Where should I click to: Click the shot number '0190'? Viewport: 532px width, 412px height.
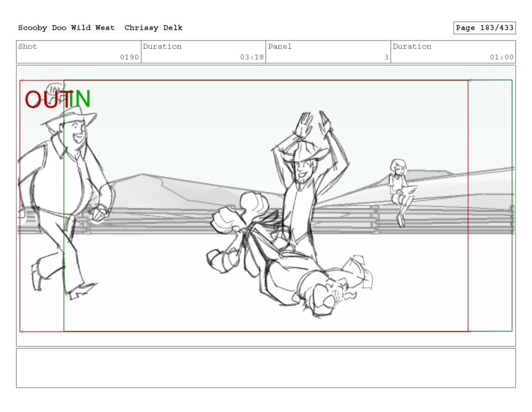point(129,57)
